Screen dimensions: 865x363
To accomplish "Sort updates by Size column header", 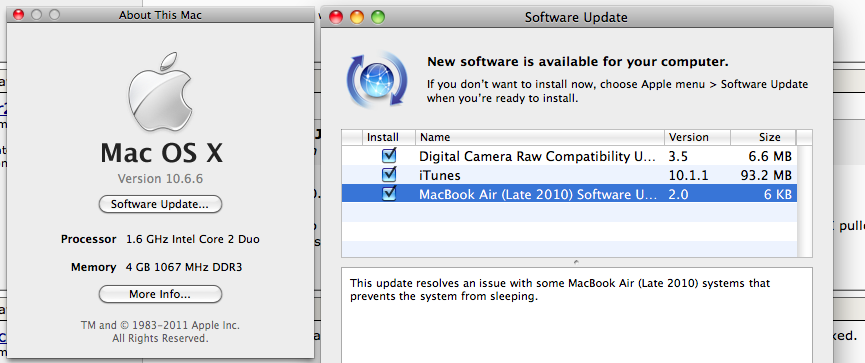I will point(763,137).
